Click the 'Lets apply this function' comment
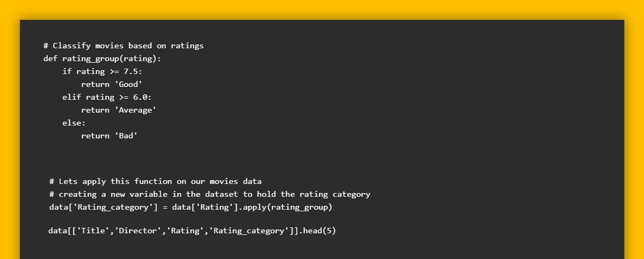The image size is (644, 259). [x=155, y=181]
